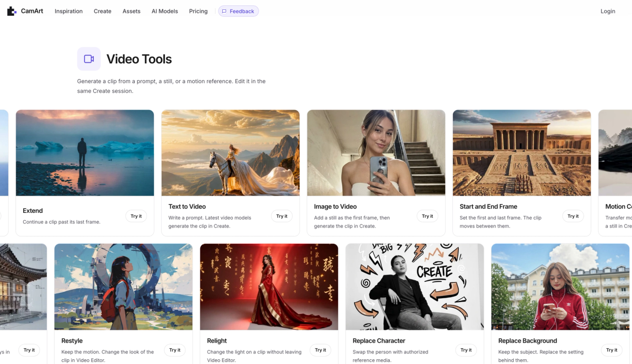Viewport: 632px width, 364px height.
Task: Click the Video Tools camera icon
Action: pos(89,59)
